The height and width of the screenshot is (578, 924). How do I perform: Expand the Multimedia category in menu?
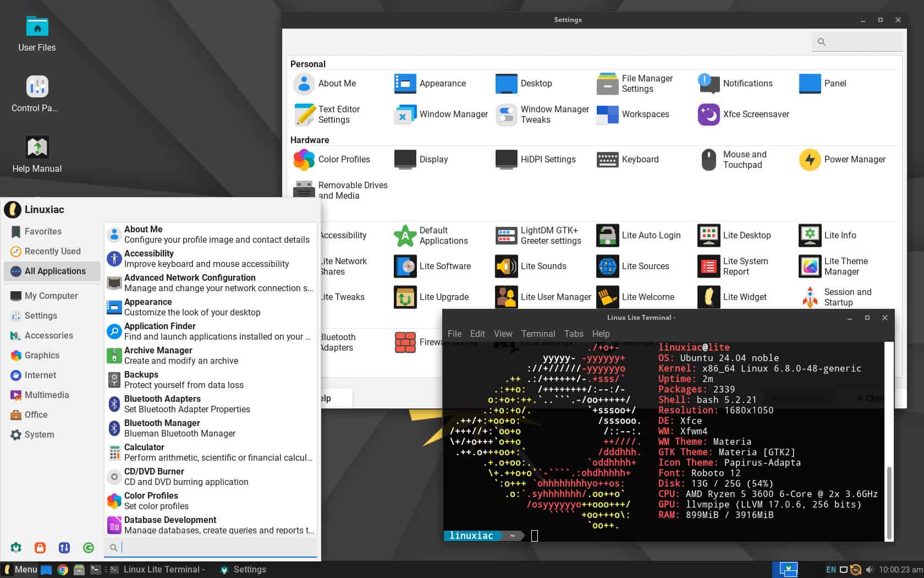click(46, 395)
